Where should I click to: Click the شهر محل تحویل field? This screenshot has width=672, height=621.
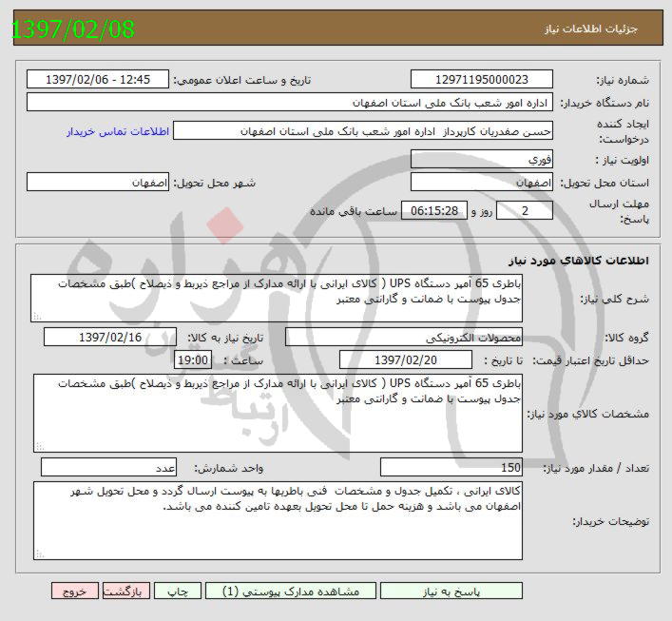(x=98, y=182)
